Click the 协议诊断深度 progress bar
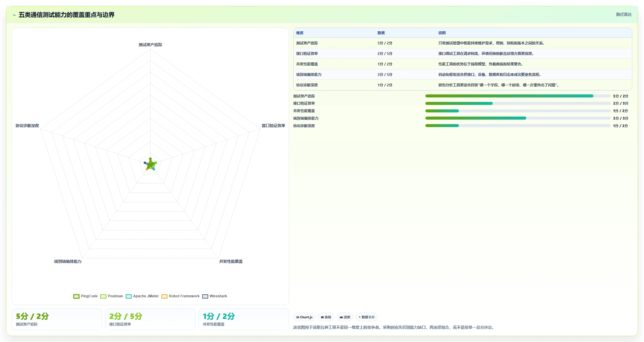The image size is (644, 342). [518, 126]
